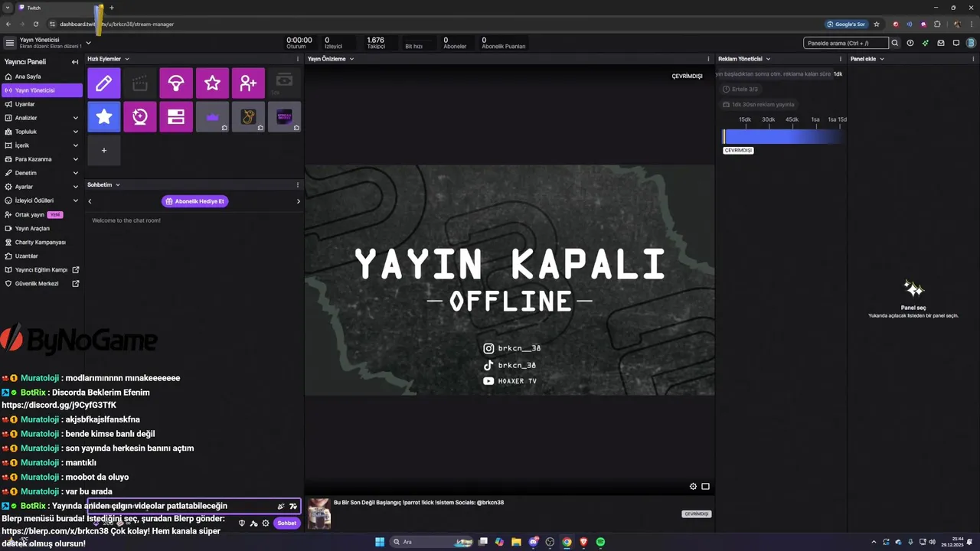Expand the Para Kazanma sidebar section
The width and height of the screenshot is (980, 551).
click(x=75, y=159)
